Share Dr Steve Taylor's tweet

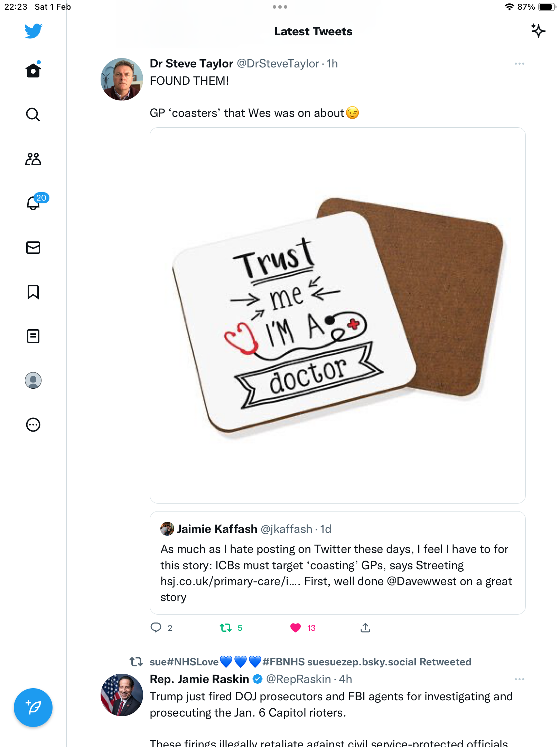tap(365, 628)
